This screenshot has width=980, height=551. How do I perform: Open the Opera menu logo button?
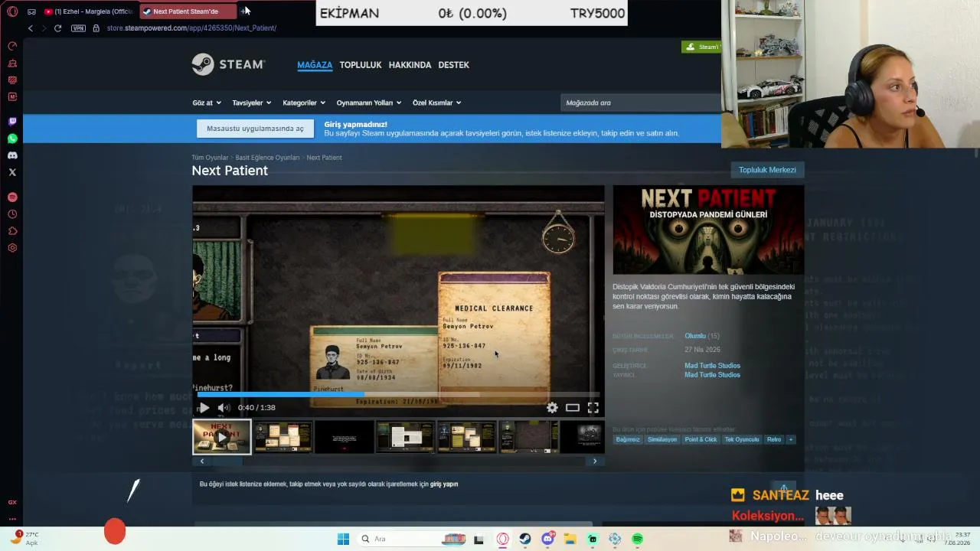12,11
